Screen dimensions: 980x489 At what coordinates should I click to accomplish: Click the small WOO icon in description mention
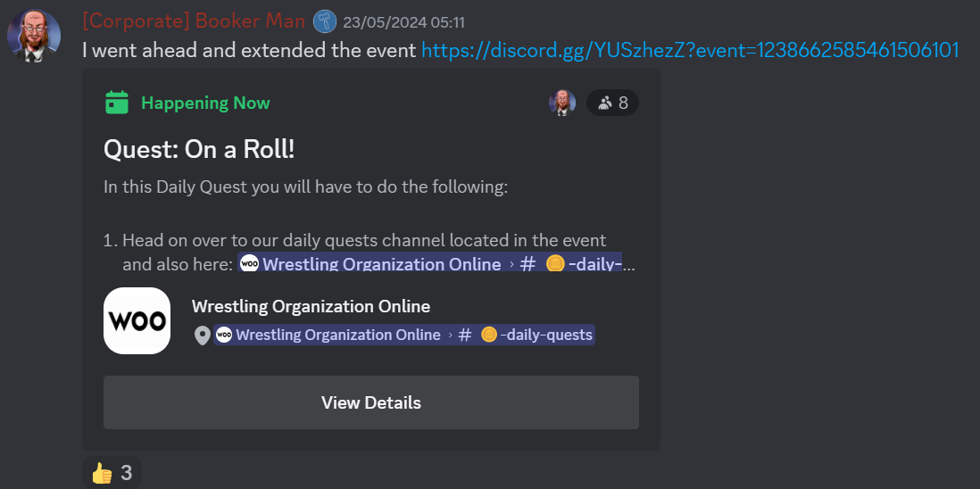click(x=249, y=263)
